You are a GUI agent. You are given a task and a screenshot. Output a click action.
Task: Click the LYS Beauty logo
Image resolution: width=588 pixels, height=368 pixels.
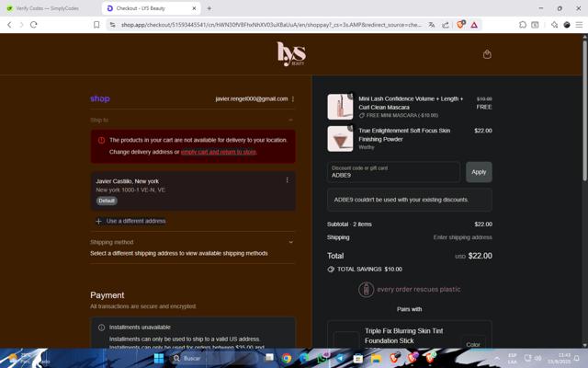pyautogui.click(x=291, y=53)
